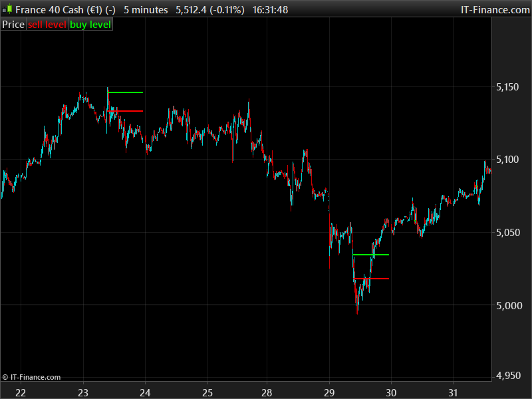Open the IT-Finance.com link at top right

495,10
